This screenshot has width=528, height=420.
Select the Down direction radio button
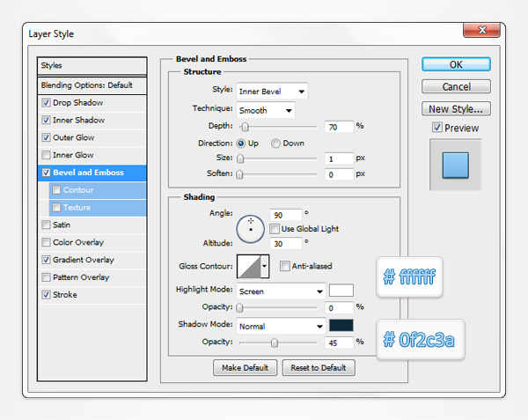[x=276, y=144]
